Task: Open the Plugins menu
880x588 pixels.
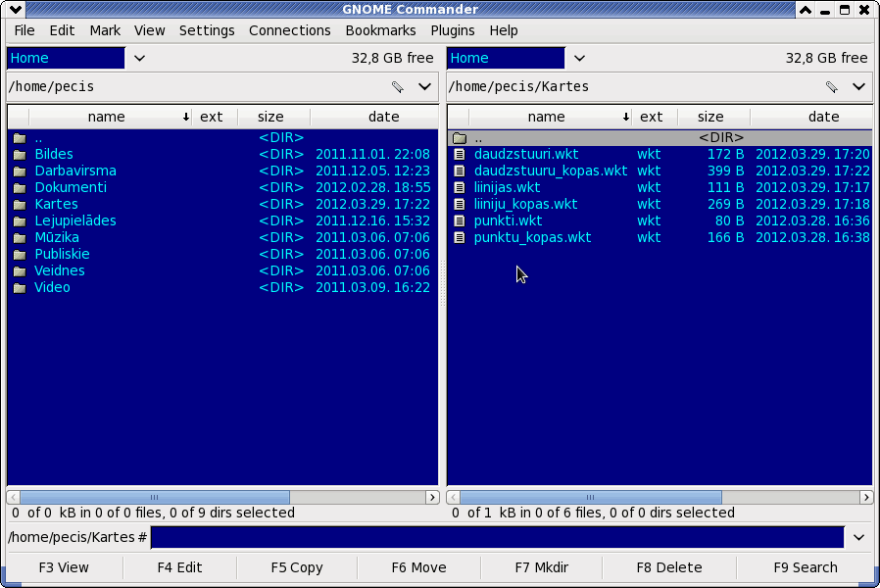Action: pyautogui.click(x=453, y=30)
